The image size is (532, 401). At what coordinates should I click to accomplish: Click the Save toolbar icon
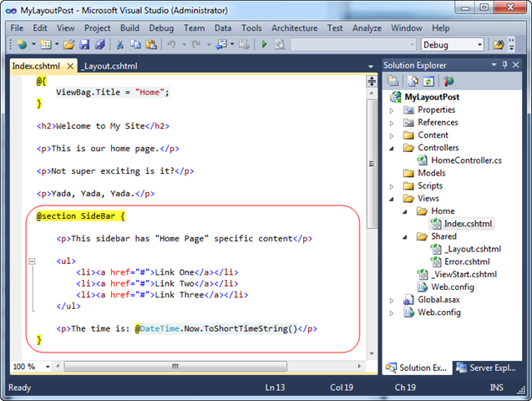click(84, 44)
